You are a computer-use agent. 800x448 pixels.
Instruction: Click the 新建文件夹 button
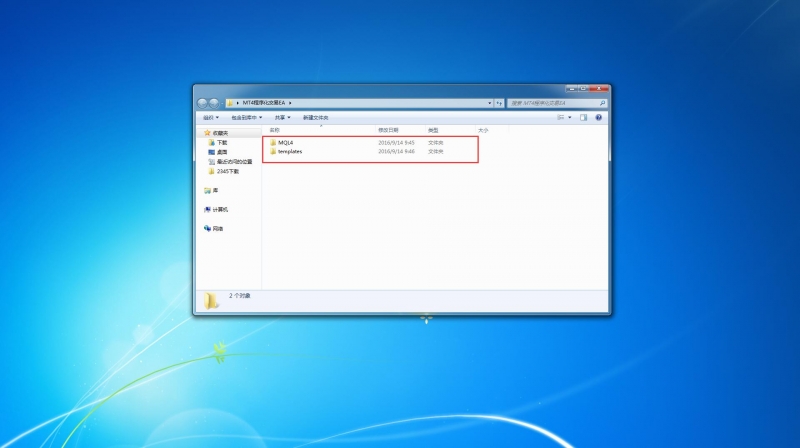pos(316,117)
